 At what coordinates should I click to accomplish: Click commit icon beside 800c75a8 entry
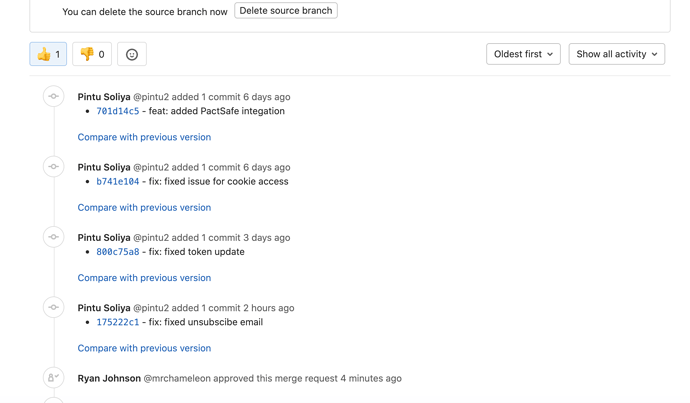[x=54, y=237]
